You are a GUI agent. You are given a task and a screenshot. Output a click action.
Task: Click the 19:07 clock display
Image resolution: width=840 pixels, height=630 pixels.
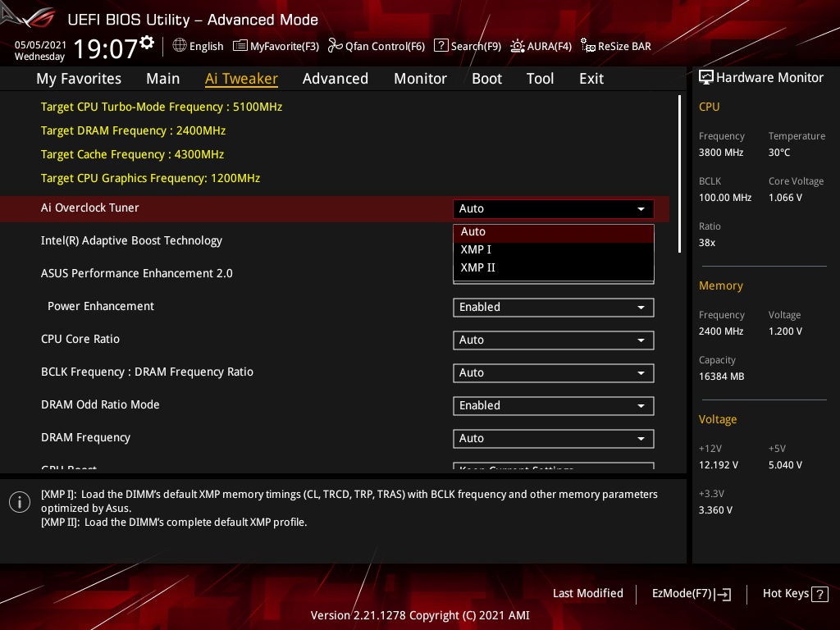pyautogui.click(x=106, y=48)
